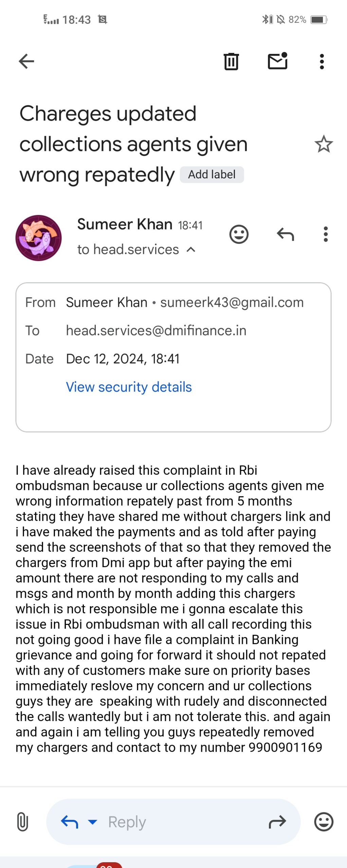Open top overflow menu for conversation
Viewport: 347px width, 868px height.
tap(322, 61)
